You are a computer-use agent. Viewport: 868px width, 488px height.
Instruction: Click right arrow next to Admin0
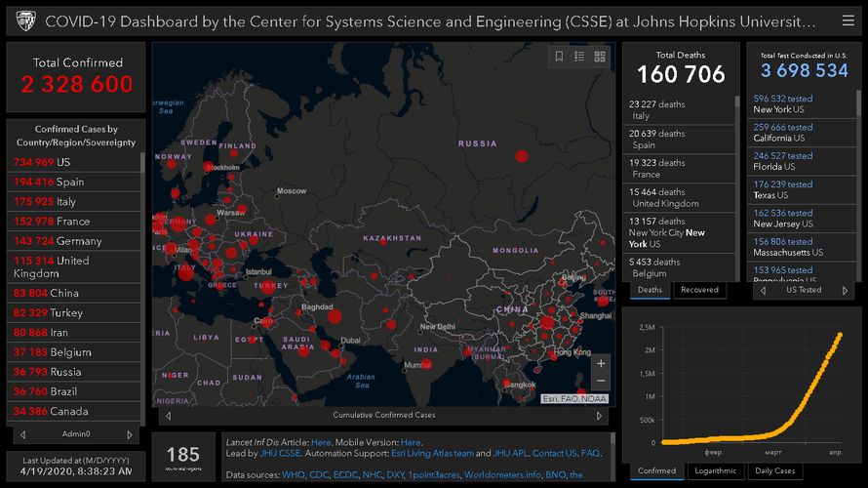(x=131, y=434)
